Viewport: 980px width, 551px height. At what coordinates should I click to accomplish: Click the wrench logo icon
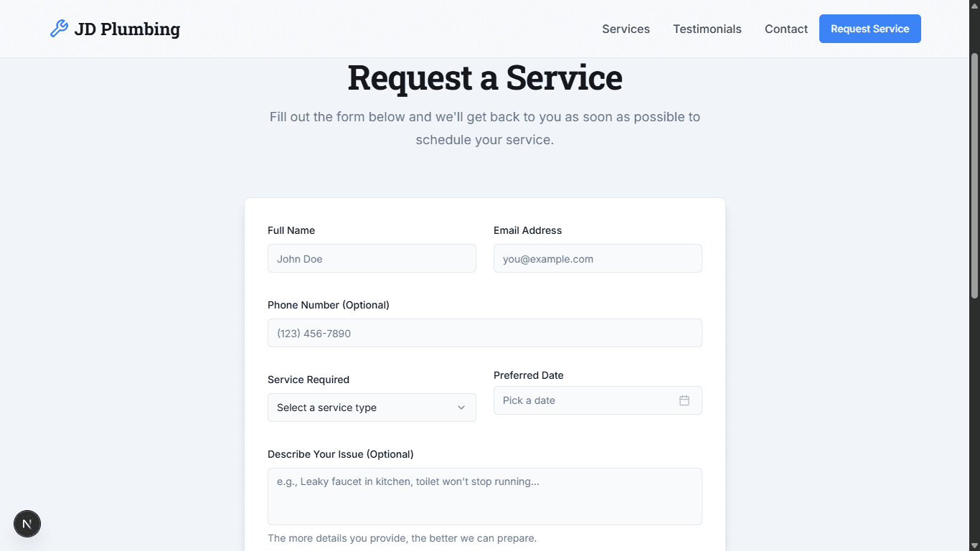pos(59,29)
